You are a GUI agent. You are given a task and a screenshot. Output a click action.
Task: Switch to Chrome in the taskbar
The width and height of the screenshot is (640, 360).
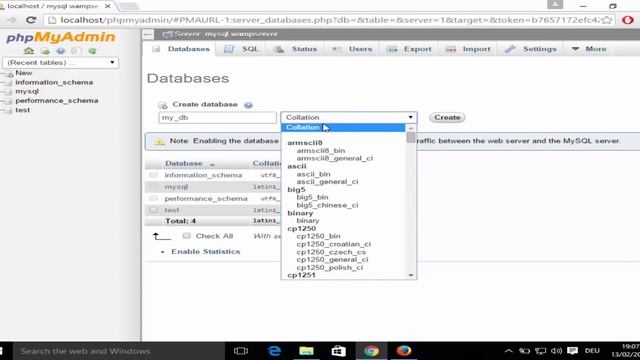coord(371,351)
